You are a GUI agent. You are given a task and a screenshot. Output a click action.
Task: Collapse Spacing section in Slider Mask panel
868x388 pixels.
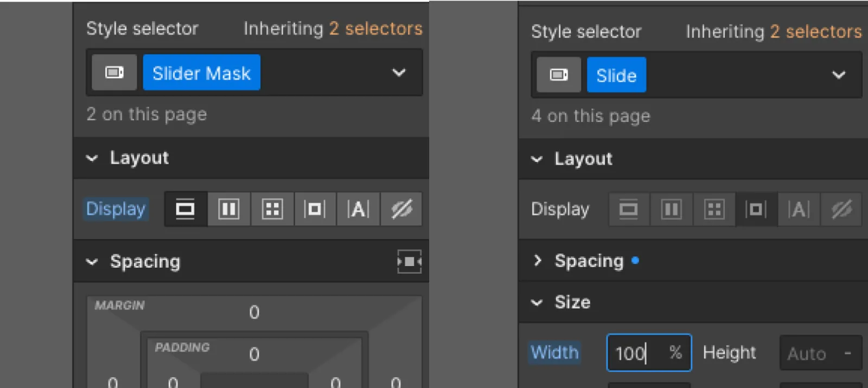tap(92, 262)
